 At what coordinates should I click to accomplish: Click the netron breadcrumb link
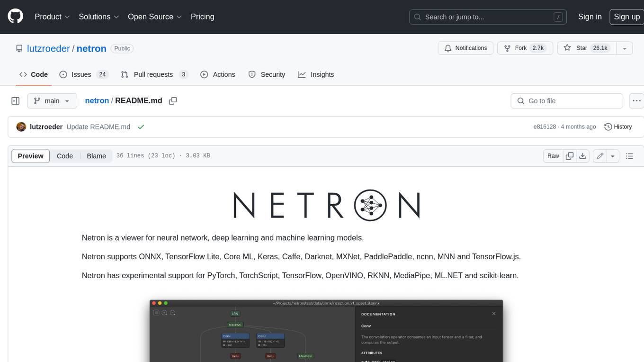97,100
